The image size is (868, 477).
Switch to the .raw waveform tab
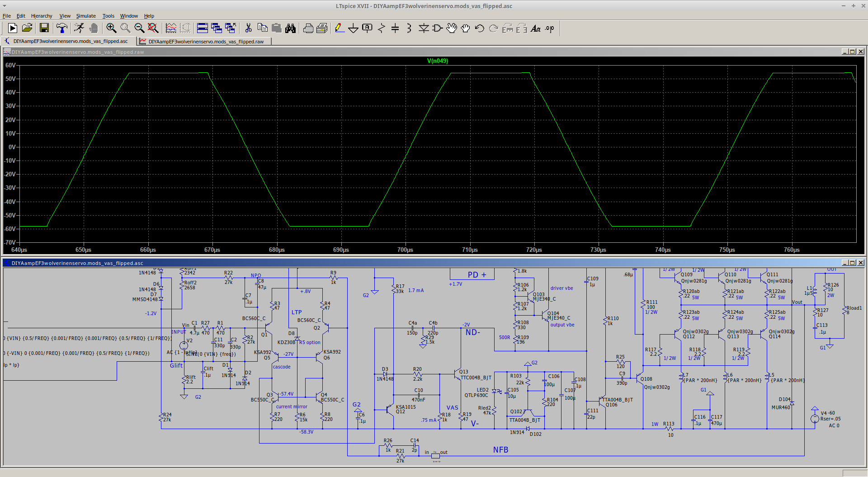[205, 41]
